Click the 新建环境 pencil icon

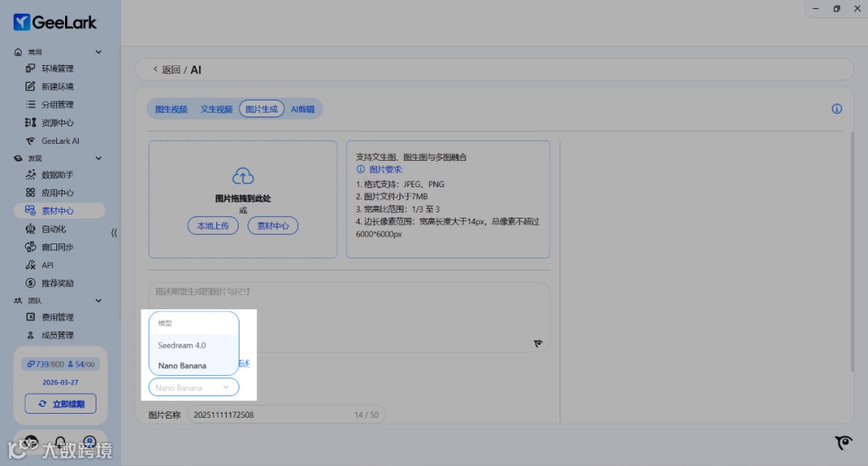31,86
